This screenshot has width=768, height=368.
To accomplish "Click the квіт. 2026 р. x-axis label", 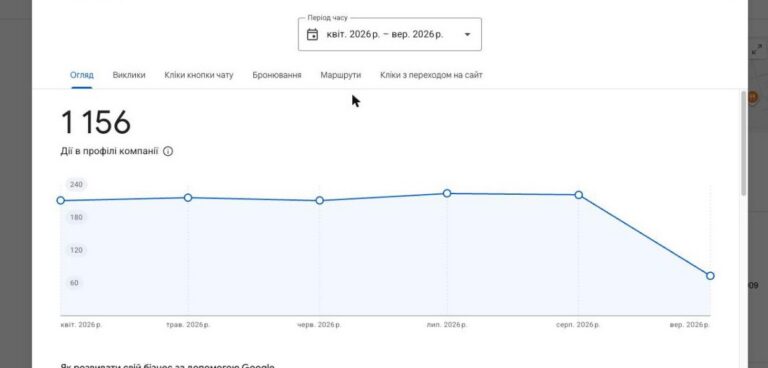I will (x=81, y=325).
